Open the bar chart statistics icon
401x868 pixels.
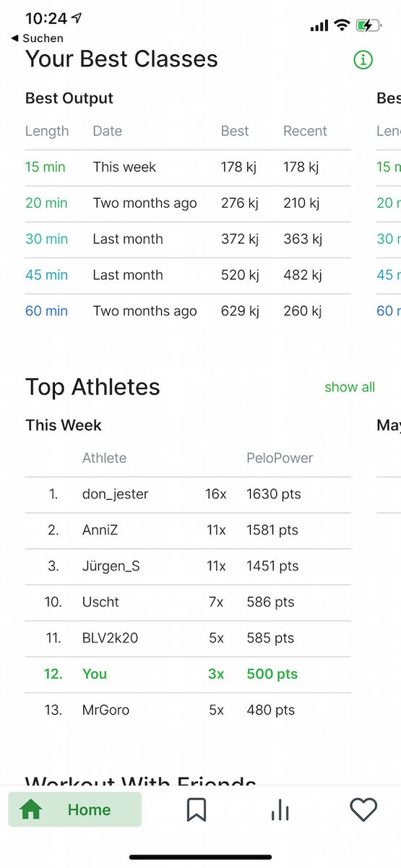(280, 809)
